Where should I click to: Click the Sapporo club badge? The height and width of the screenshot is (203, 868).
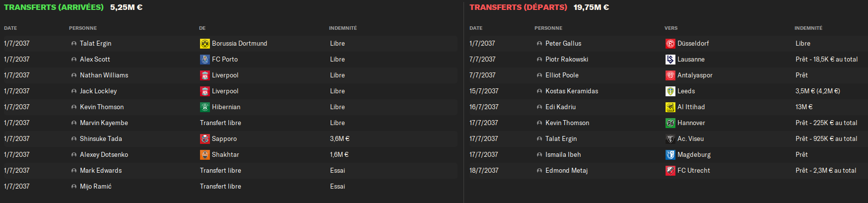[x=204, y=139]
